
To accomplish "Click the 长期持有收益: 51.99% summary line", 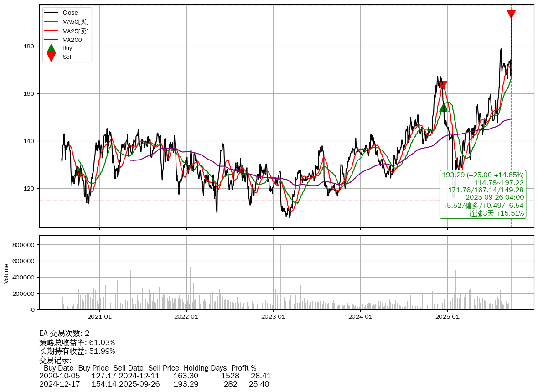I will 77,351.
